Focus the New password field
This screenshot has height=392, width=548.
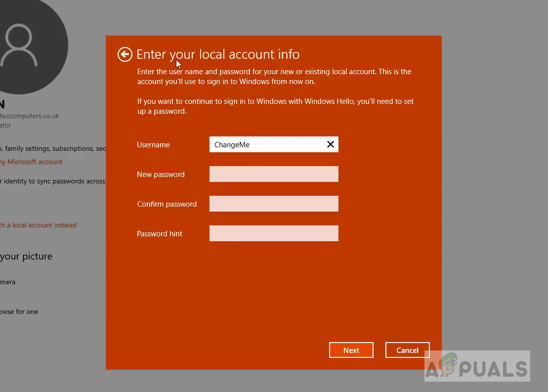click(274, 174)
